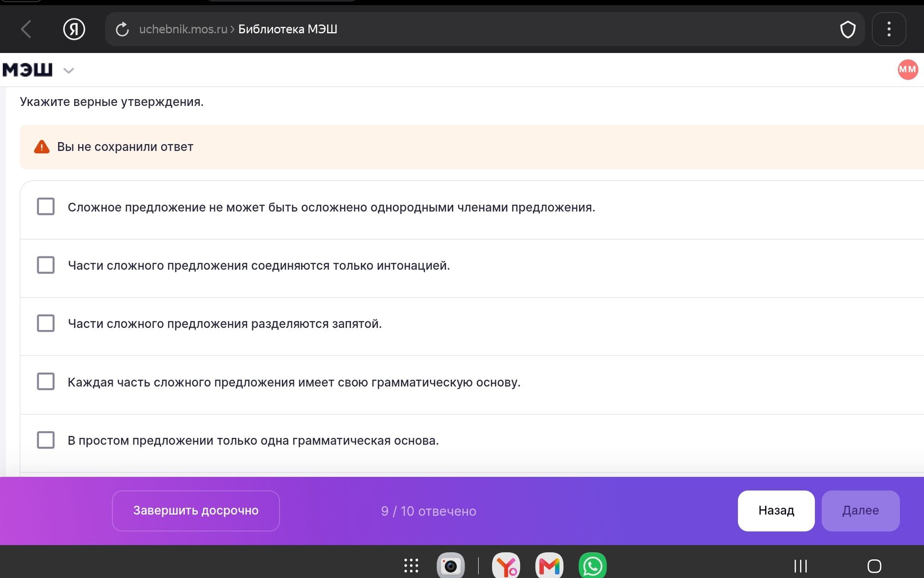924x578 pixels.
Task: Open the Yandex Browser taskbar icon
Action: point(506,565)
